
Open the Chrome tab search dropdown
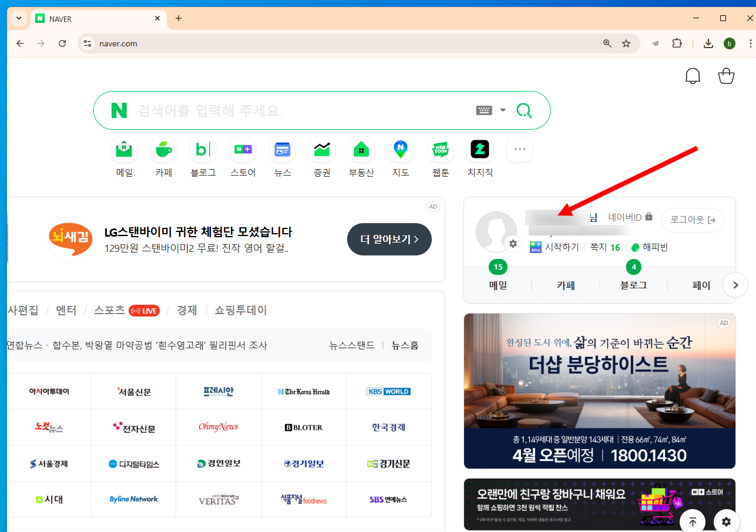[19, 18]
